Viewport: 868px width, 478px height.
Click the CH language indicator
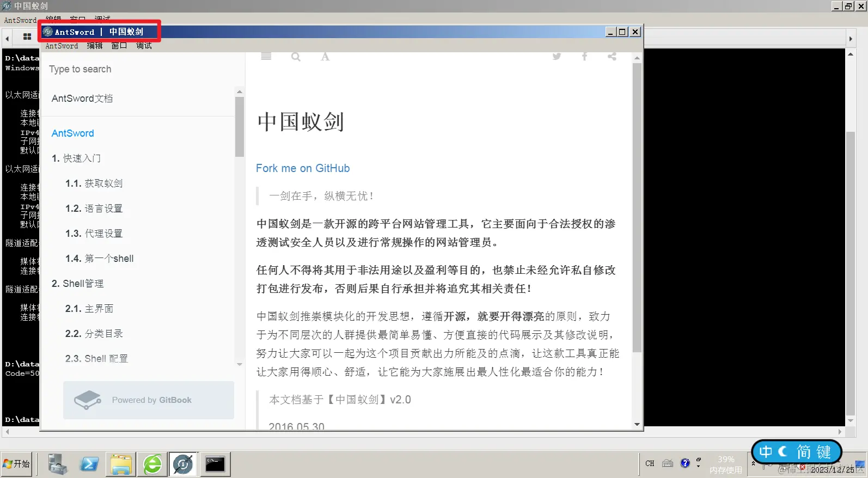tap(650, 463)
